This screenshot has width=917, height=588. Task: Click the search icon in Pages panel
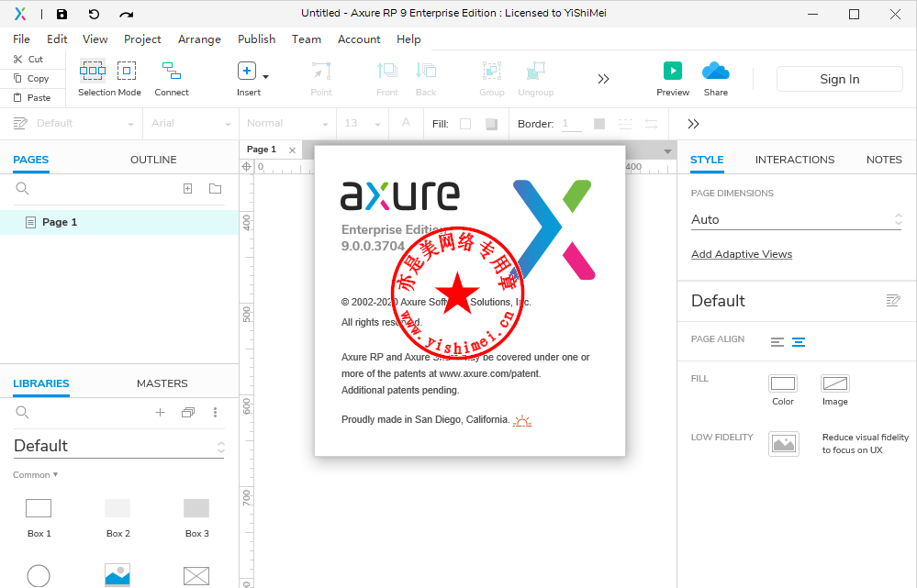(22, 188)
